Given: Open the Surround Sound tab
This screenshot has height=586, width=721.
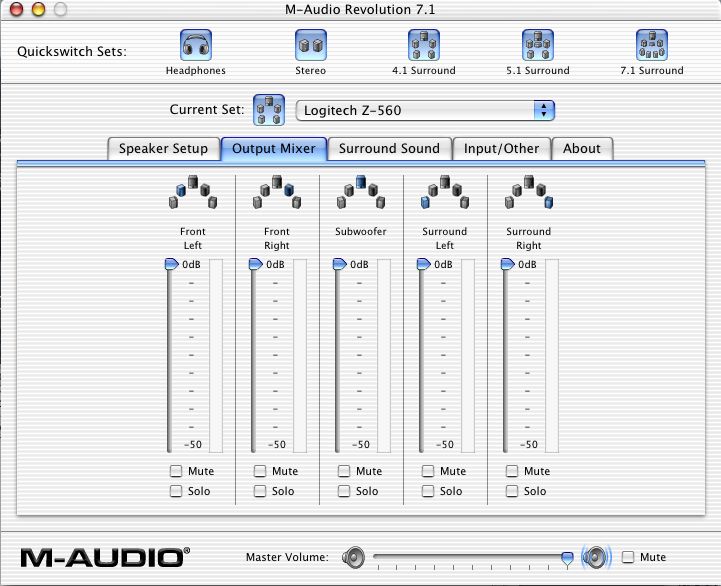Looking at the screenshot, I should (389, 149).
